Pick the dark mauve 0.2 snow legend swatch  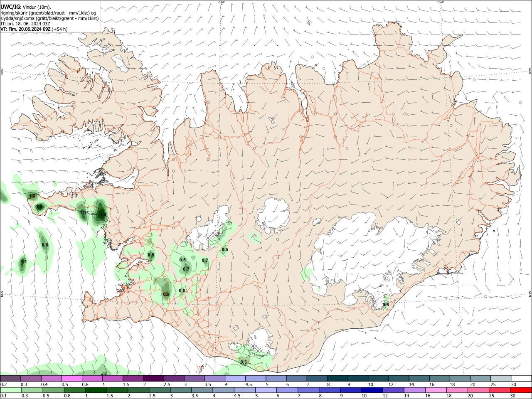click(x=10, y=379)
